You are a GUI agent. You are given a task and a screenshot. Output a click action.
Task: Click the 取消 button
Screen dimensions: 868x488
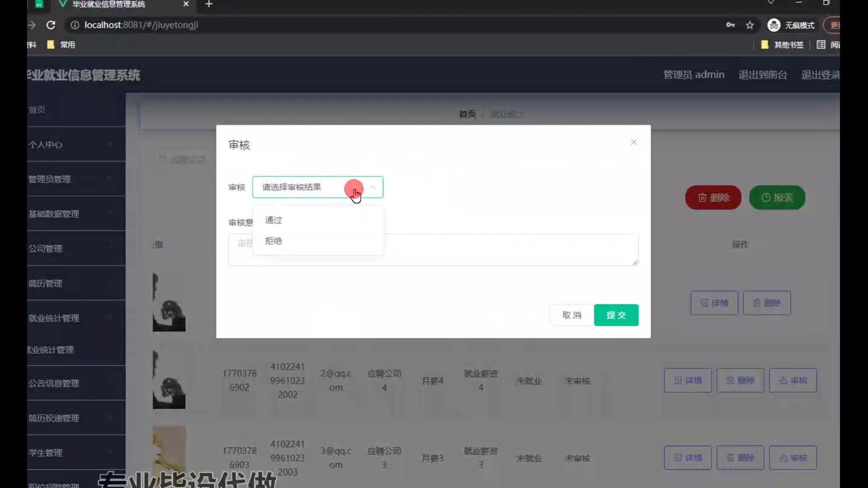571,315
